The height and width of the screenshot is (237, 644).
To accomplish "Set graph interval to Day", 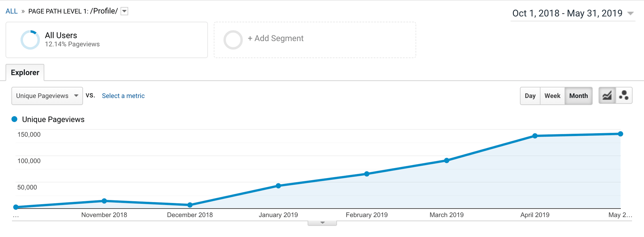I will pos(530,96).
